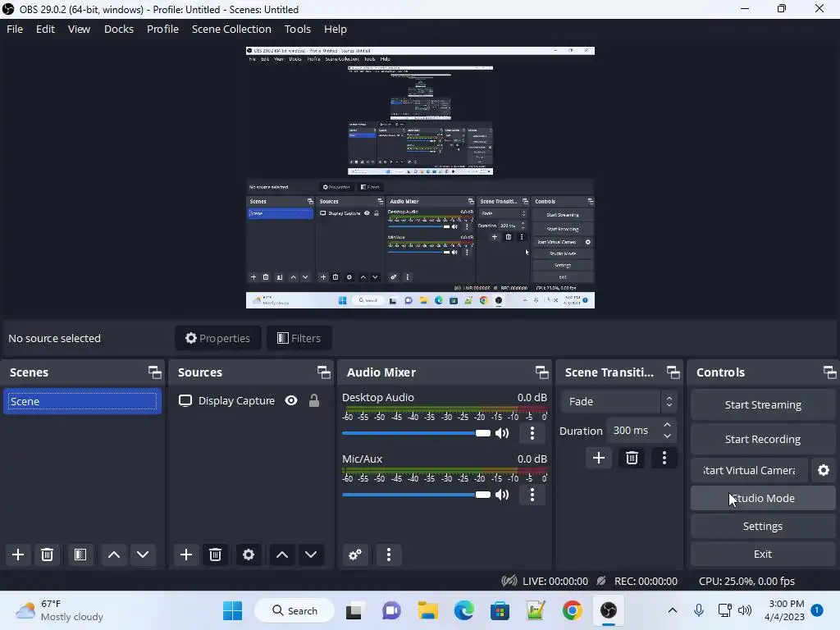
Task: Move scene up arrow in Scenes dock
Action: click(113, 555)
